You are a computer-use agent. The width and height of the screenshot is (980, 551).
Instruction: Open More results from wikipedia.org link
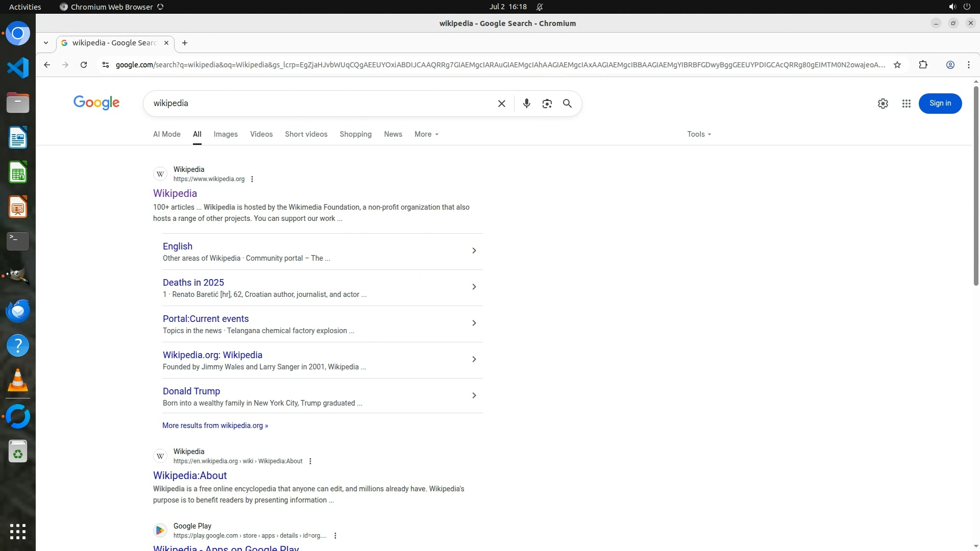click(215, 425)
